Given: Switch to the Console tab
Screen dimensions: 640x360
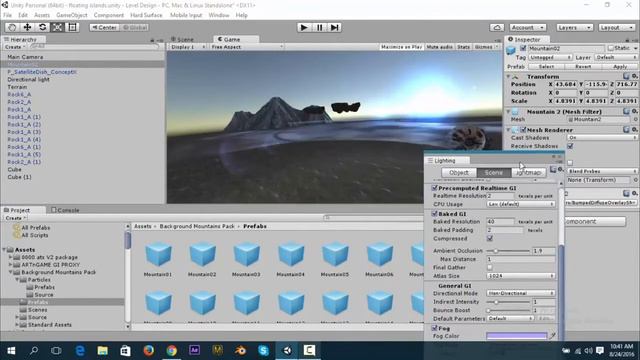Looking at the screenshot, I should (x=65, y=210).
